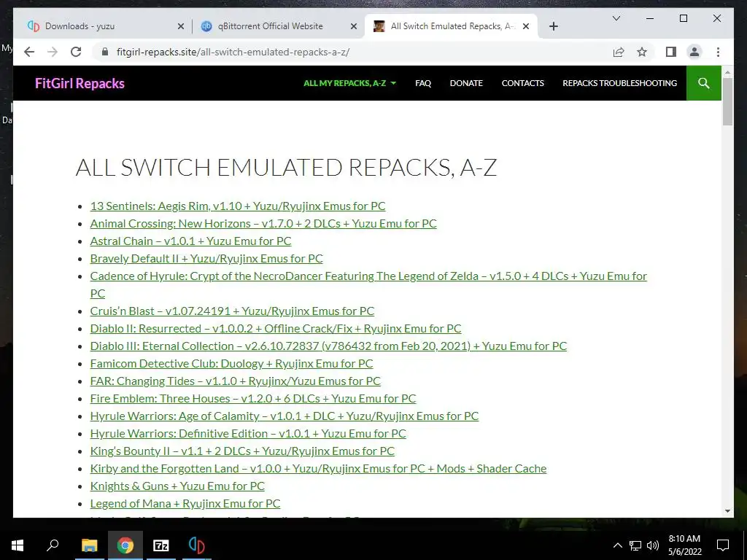Open File Explorer from taskbar

[89, 545]
